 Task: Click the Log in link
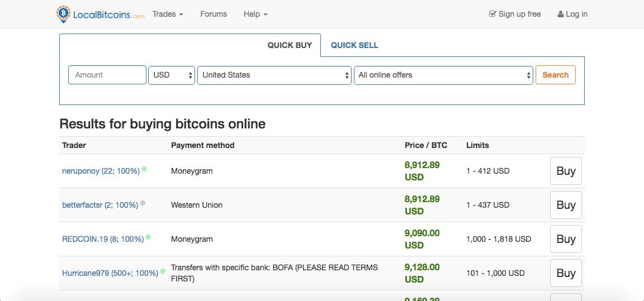click(x=572, y=14)
